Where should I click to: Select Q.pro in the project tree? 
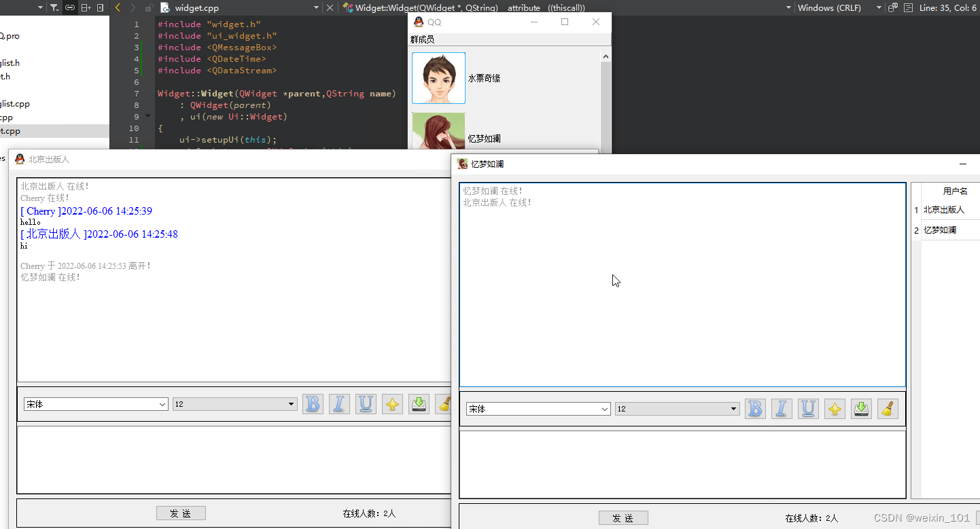(x=10, y=36)
